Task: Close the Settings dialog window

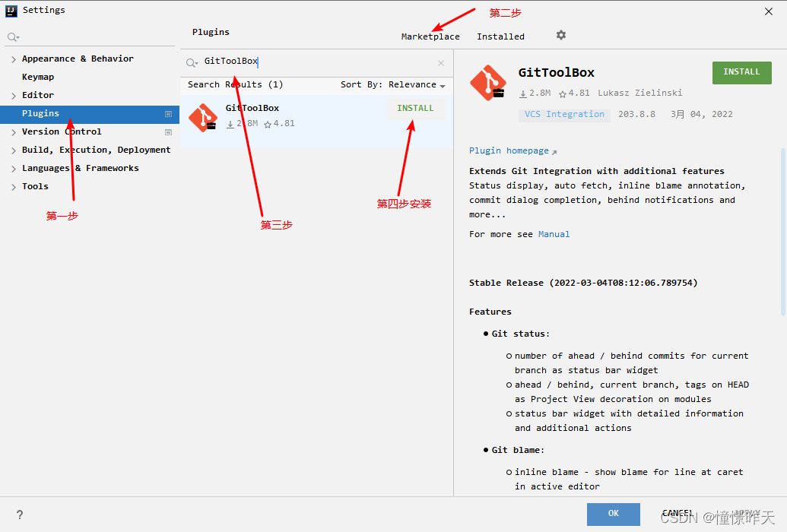Action: pos(769,11)
